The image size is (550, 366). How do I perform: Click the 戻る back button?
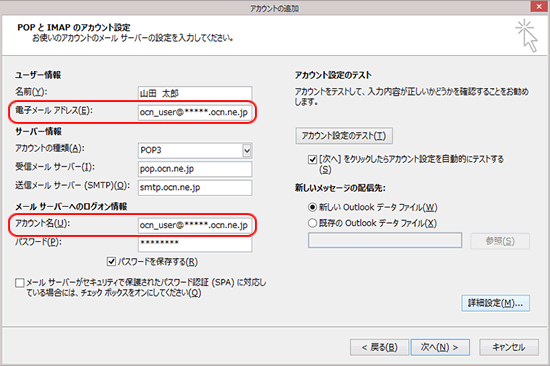(379, 347)
